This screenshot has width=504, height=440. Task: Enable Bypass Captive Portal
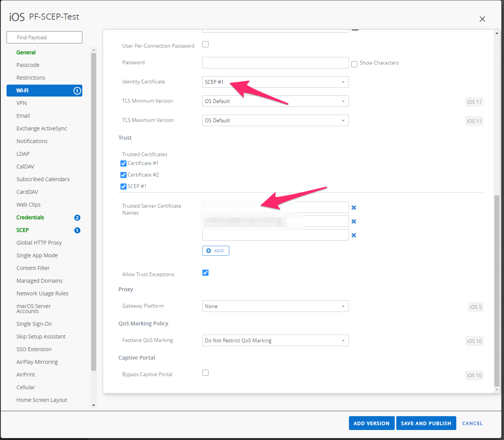pyautogui.click(x=205, y=372)
